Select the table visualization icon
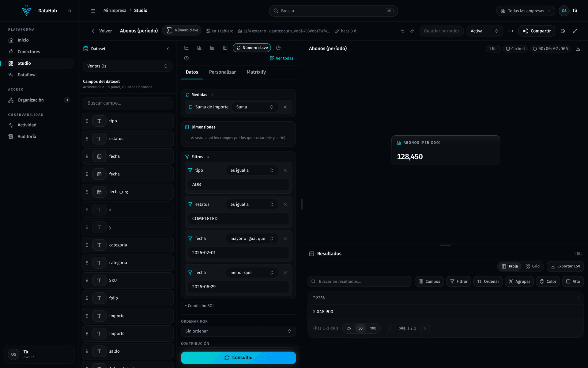The width and height of the screenshot is (588, 368). pyautogui.click(x=225, y=48)
